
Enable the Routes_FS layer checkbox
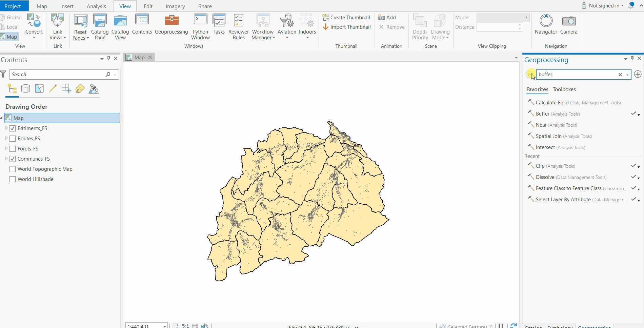(13, 139)
